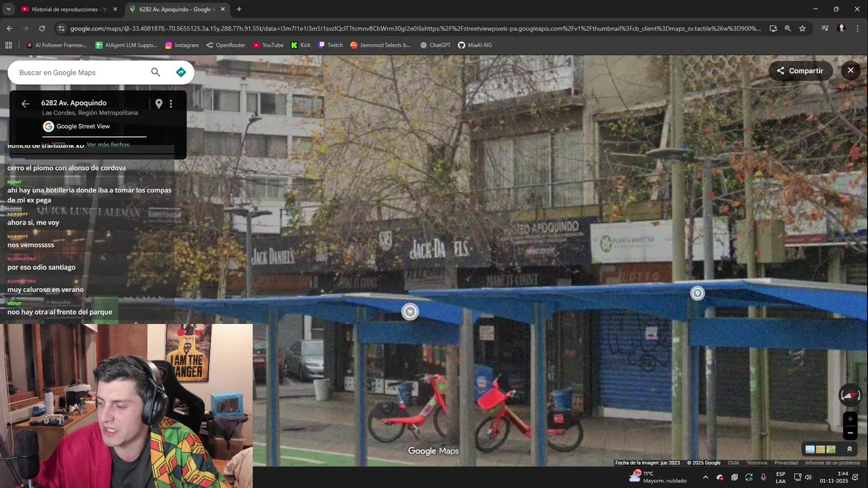This screenshot has height=488, width=868.
Task: Expand the imagery strip with double chevron
Action: click(x=850, y=449)
